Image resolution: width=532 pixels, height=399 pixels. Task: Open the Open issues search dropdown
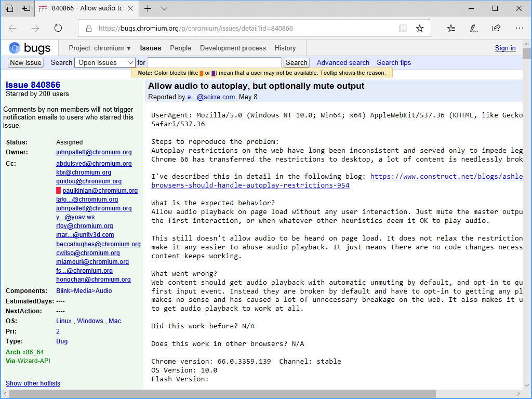coord(105,62)
